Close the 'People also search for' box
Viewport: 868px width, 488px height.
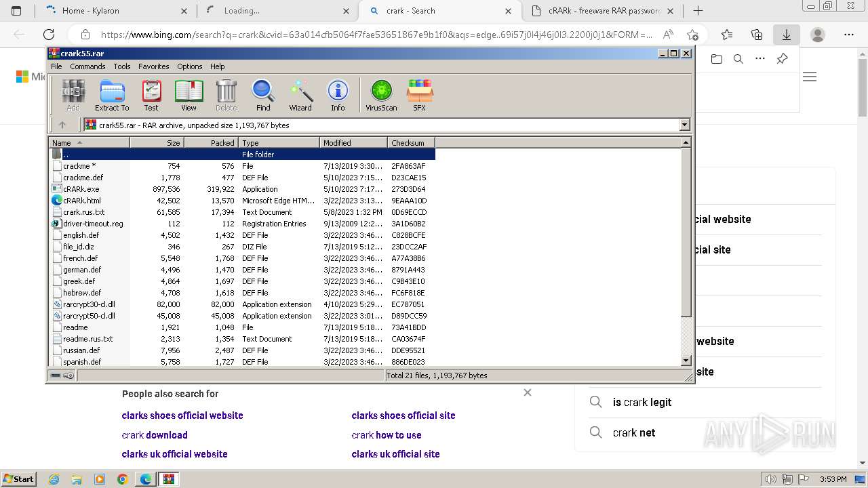point(528,392)
